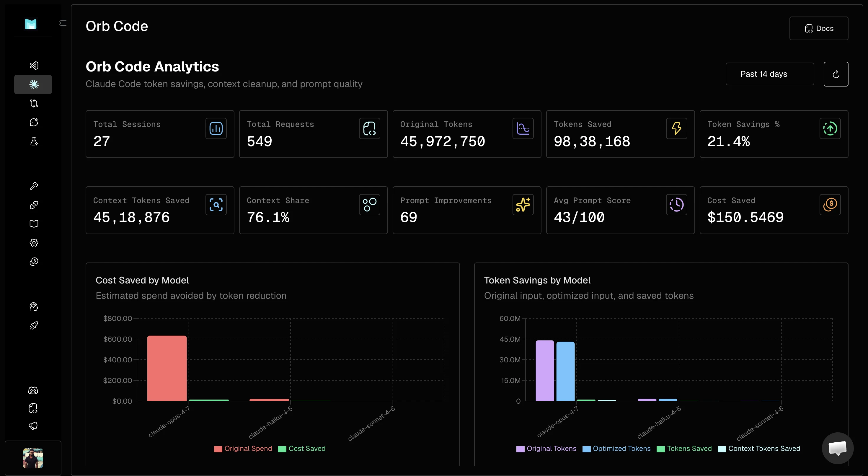Open the Past 14 days dropdown

coord(770,74)
